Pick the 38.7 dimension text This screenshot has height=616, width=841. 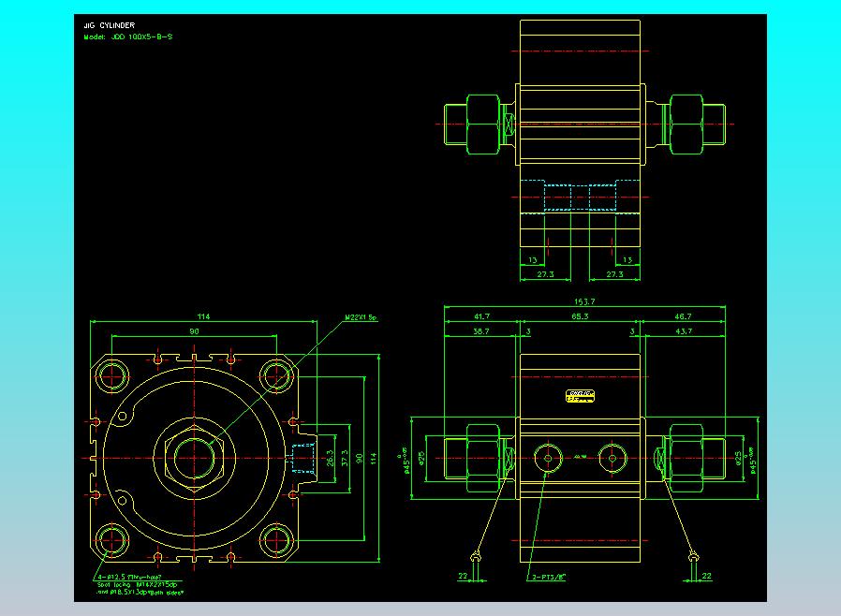pos(481,331)
